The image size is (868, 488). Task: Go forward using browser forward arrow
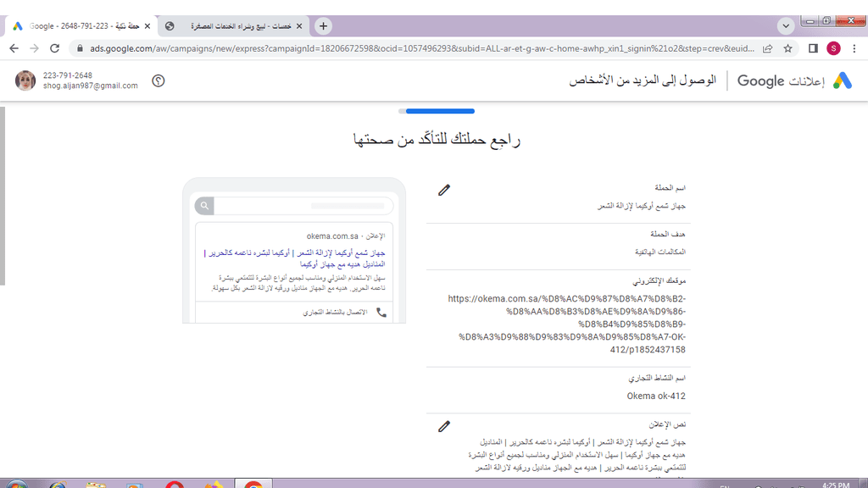click(x=34, y=48)
